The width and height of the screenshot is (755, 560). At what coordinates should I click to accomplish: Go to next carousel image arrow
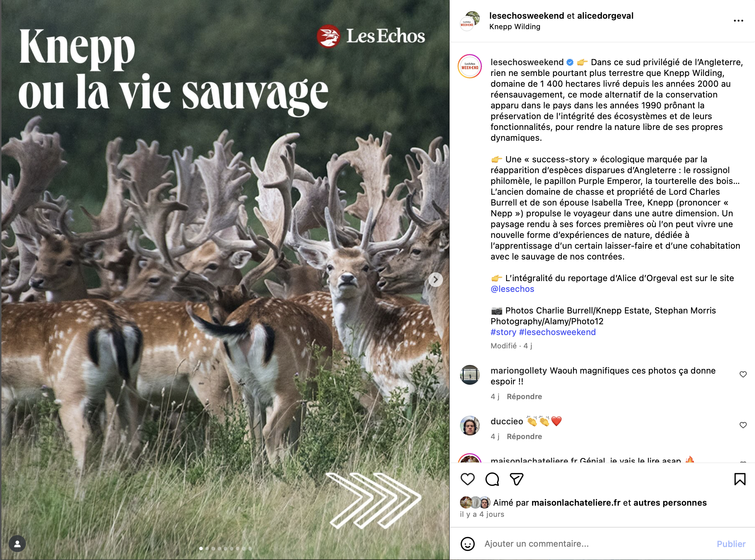tap(435, 280)
